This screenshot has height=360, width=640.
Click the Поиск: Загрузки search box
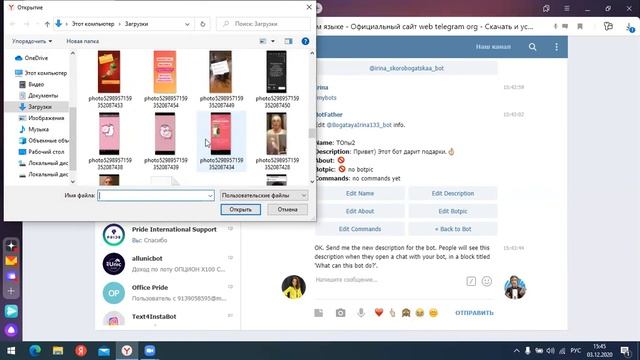point(263,24)
